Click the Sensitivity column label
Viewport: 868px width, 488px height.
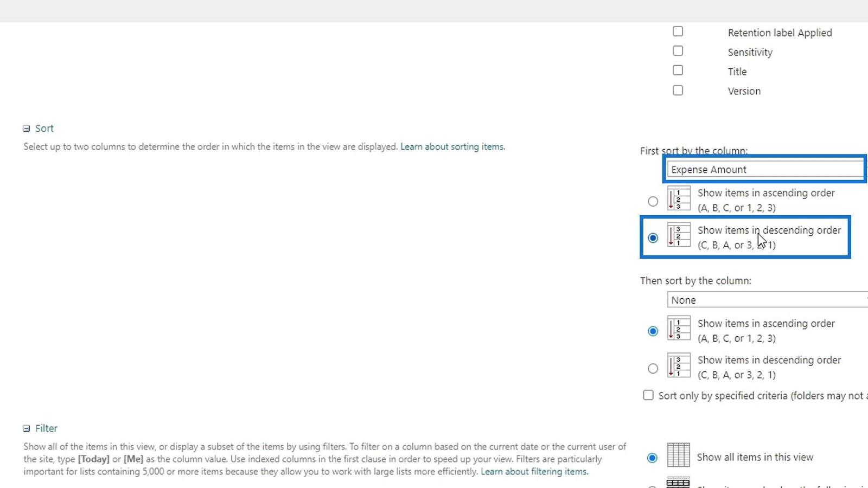(x=750, y=52)
